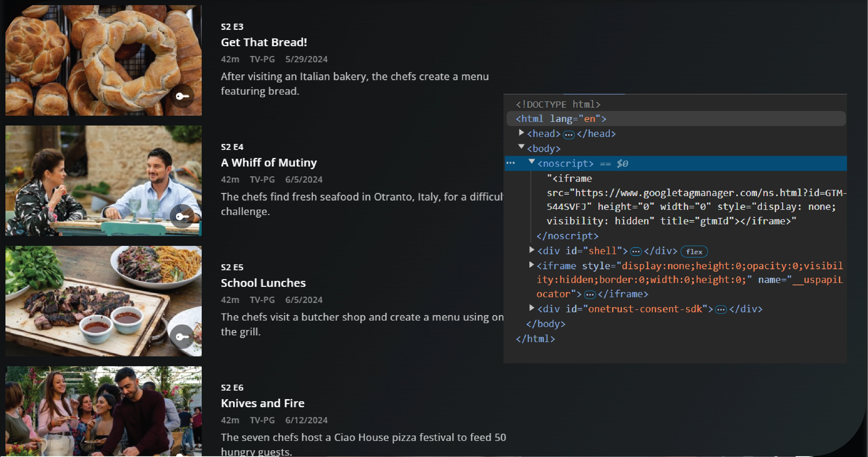This screenshot has width=868, height=457.
Task: Open the episode Knives and Fire
Action: 262,403
